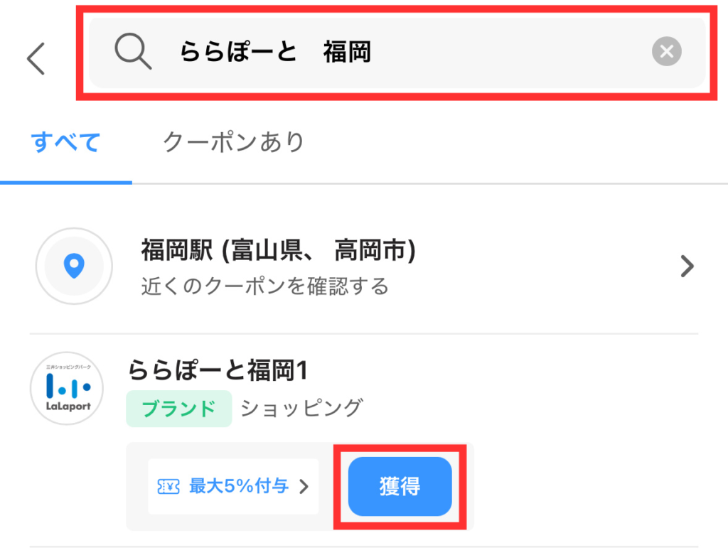Click the green ブランド tag
Viewport: 728px width, 560px height.
(178, 409)
